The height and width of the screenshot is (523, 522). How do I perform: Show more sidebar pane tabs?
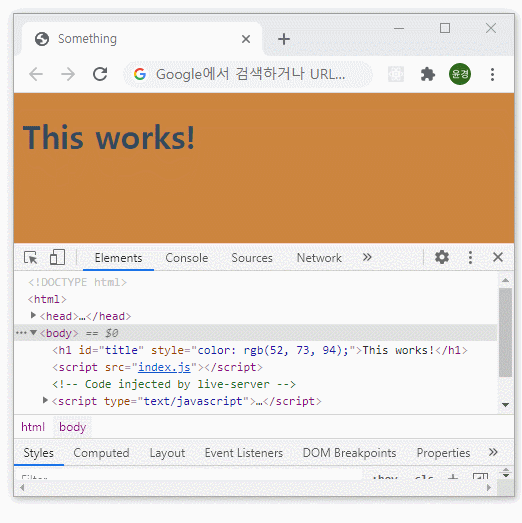[493, 452]
